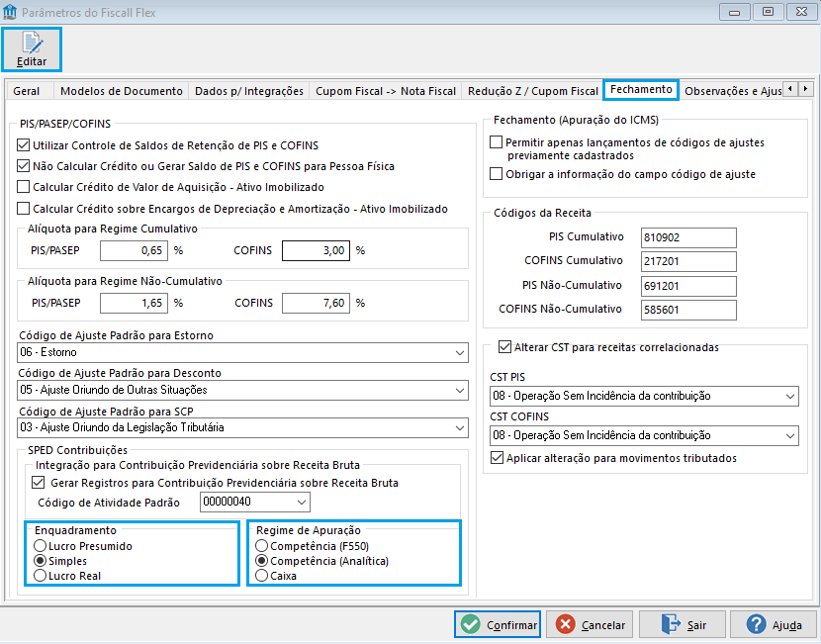Check Obrigar a informação do campo código de ajuste
Image resolution: width=821 pixels, height=644 pixels.
[x=496, y=174]
